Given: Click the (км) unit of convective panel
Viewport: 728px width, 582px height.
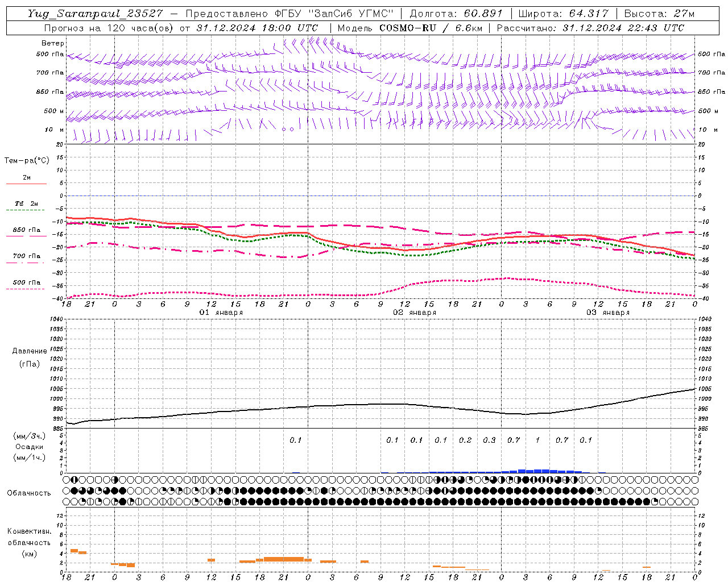Looking at the screenshot, I should 30,554.
